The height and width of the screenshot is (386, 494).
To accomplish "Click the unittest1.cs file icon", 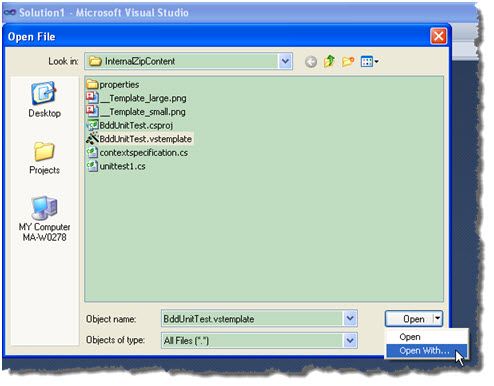I will 92,166.
